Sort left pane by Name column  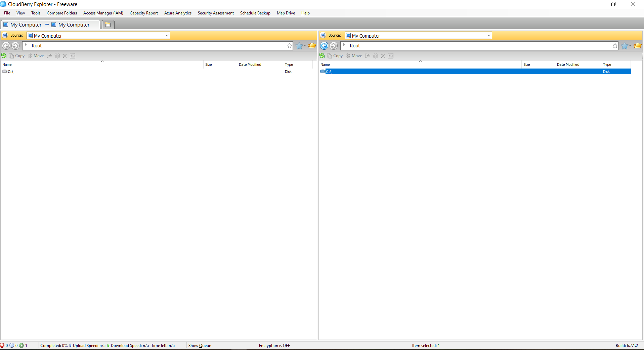[102, 64]
